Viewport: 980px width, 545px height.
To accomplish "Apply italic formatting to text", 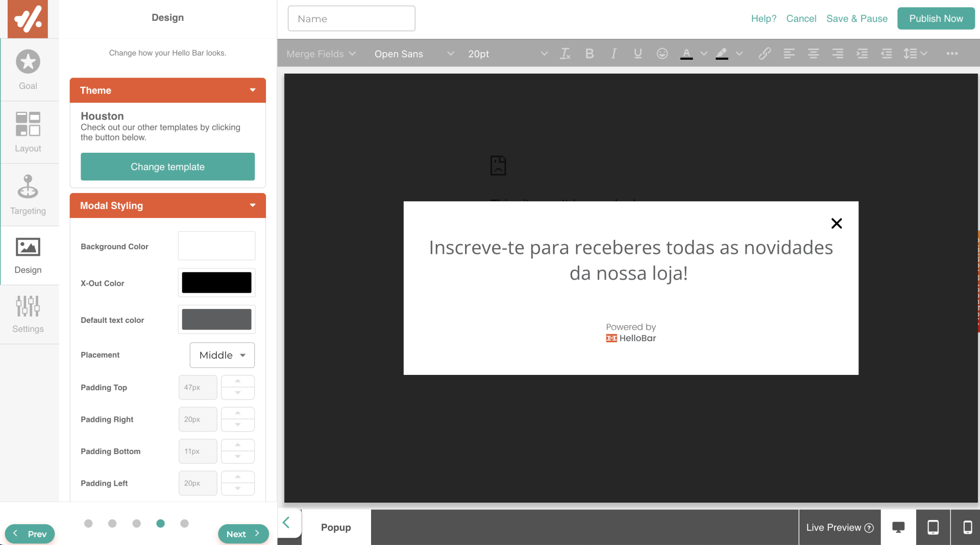I will coord(614,54).
